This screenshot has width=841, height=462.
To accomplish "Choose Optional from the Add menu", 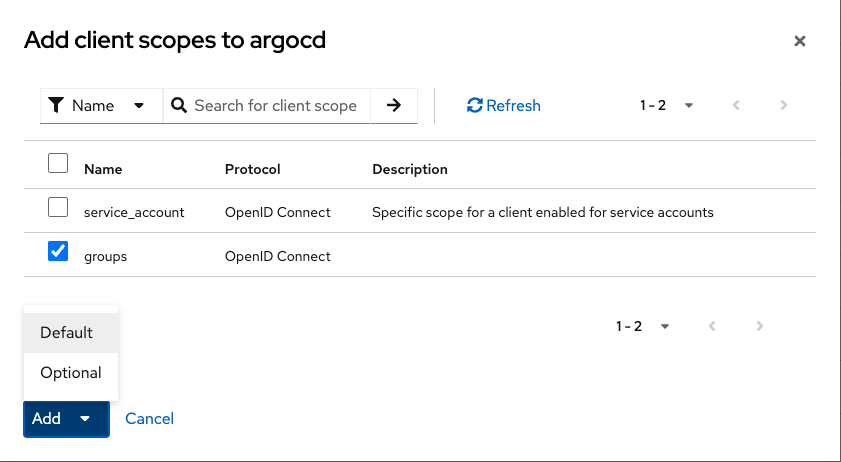I will [x=71, y=372].
